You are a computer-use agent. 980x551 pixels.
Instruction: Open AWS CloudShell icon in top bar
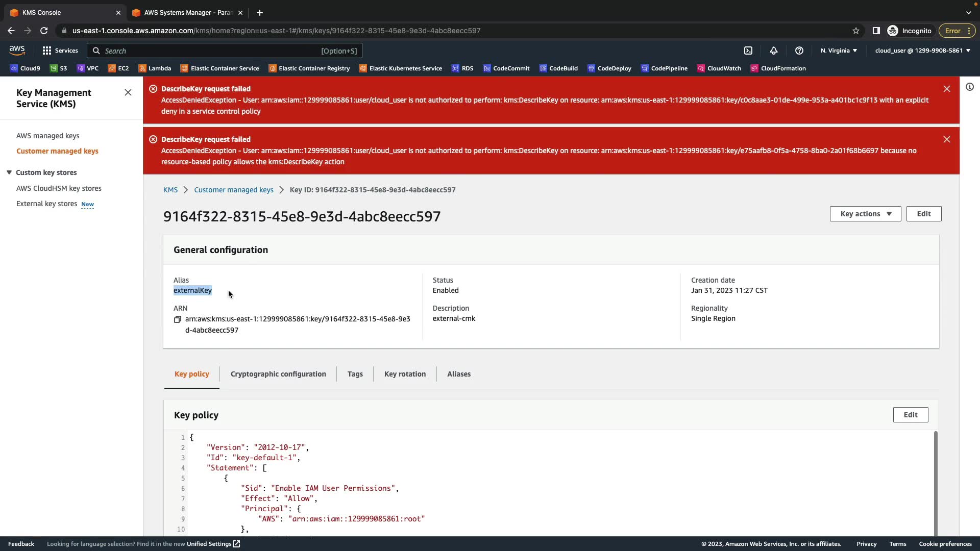click(748, 51)
